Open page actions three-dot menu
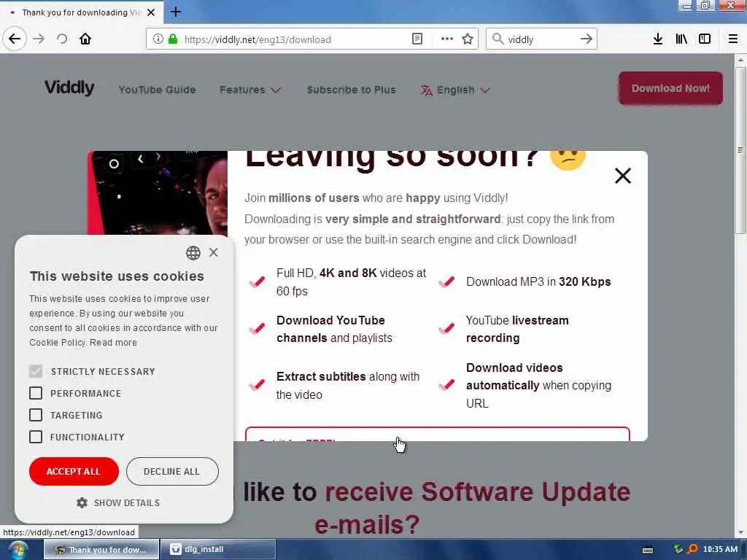Image resolution: width=747 pixels, height=560 pixels. pyautogui.click(x=447, y=39)
